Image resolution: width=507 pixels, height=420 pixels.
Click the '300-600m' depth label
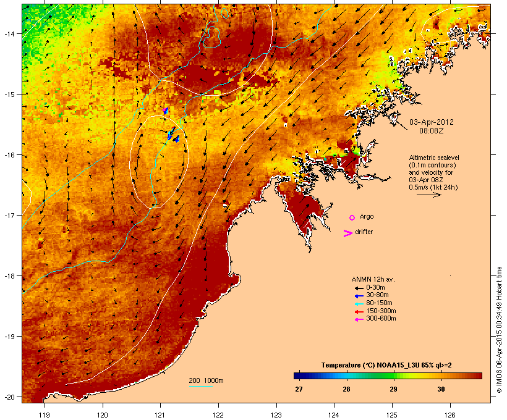point(381,319)
